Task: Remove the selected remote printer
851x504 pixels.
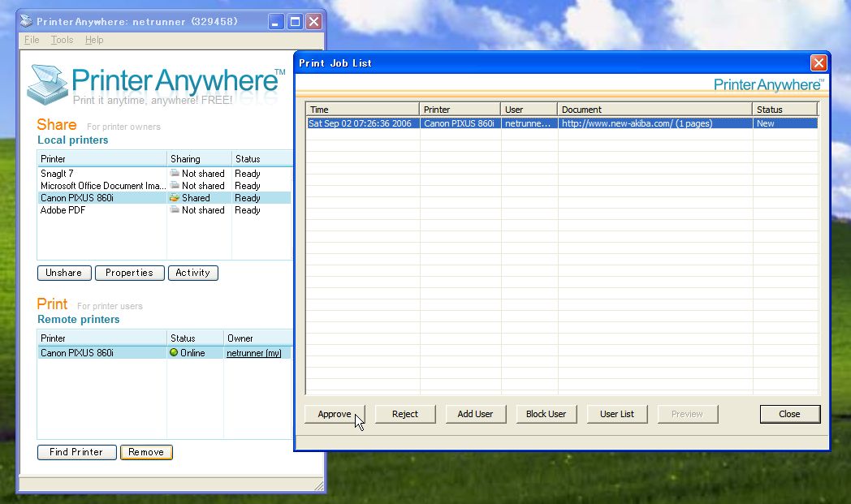Action: pos(146,452)
